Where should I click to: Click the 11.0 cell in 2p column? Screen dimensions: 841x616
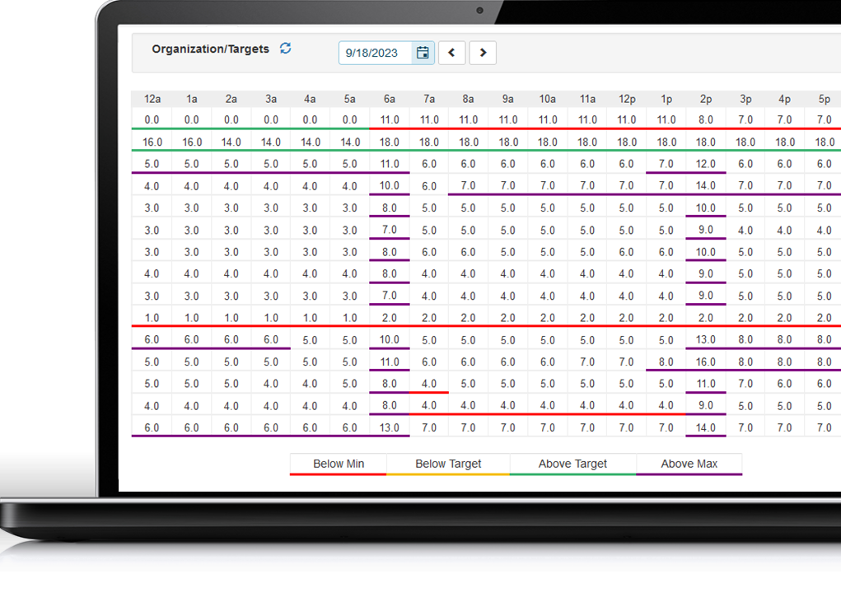point(706,383)
